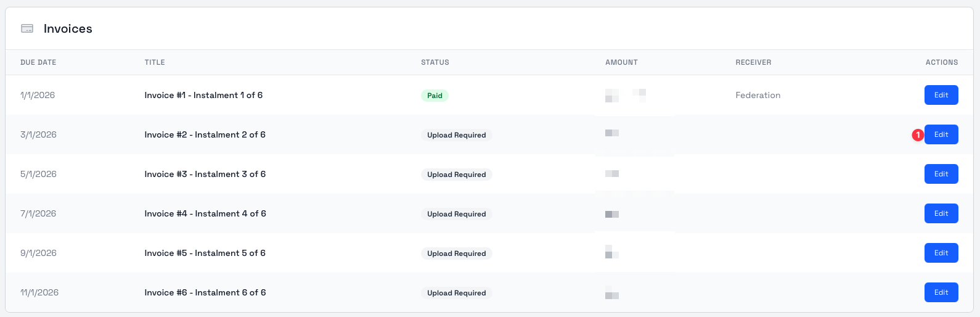The image size is (980, 317).
Task: Click the Receiver column header
Action: (x=753, y=62)
